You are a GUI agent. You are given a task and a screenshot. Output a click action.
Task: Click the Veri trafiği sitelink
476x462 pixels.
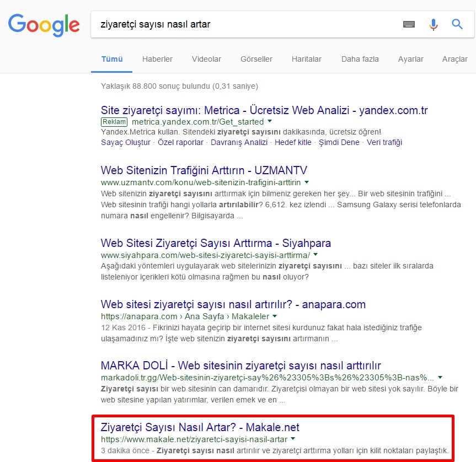384,142
